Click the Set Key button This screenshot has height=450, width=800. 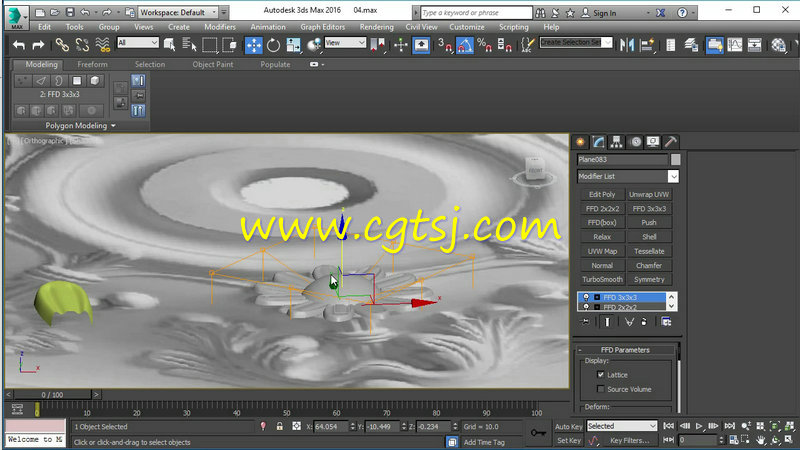click(568, 440)
